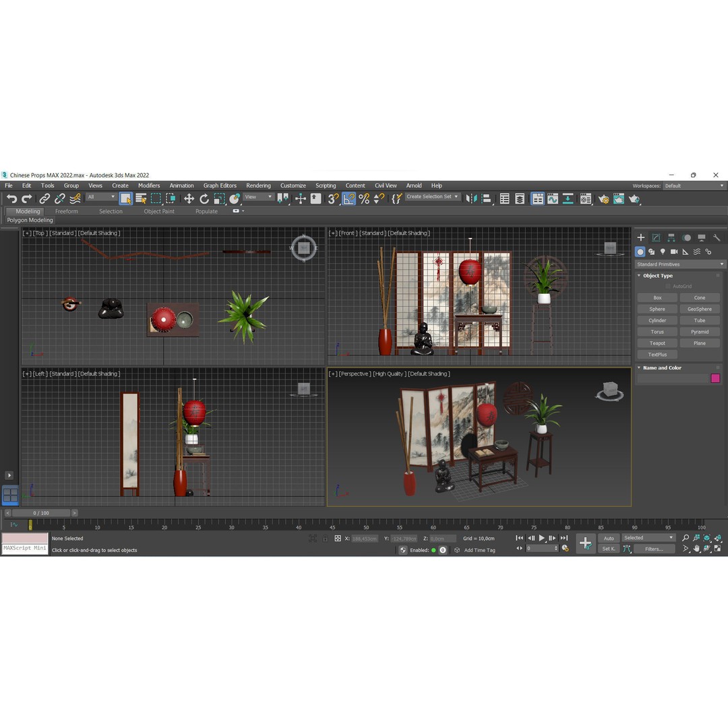Screen dimensions: 728x728
Task: Click the Unlink Selection icon
Action: (x=59, y=199)
